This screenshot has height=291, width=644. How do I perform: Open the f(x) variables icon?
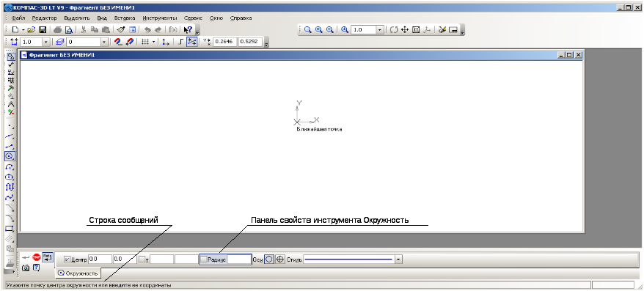click(x=173, y=30)
